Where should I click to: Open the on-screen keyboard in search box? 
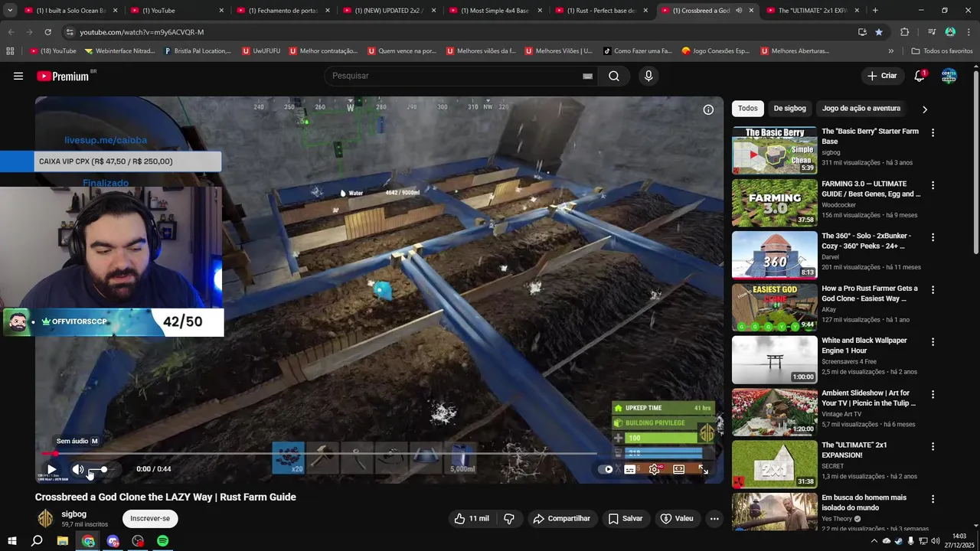click(587, 76)
